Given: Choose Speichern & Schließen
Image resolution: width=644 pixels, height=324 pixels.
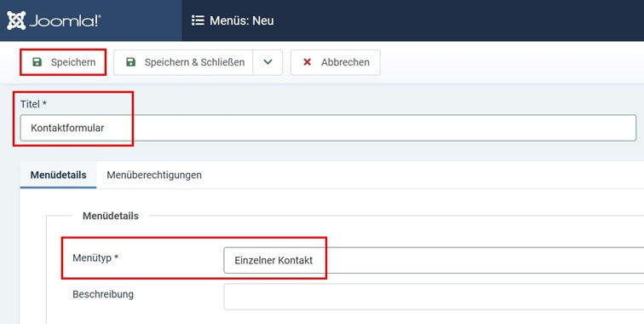Looking at the screenshot, I should tap(183, 62).
